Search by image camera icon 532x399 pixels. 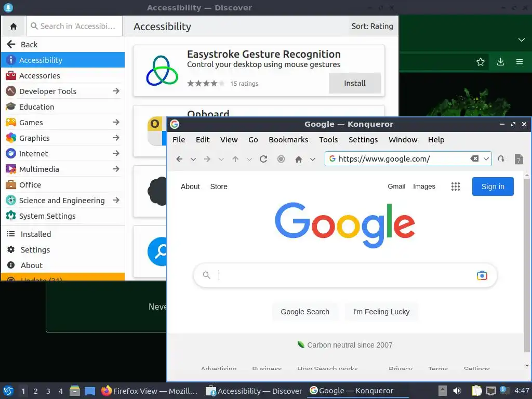pos(482,275)
